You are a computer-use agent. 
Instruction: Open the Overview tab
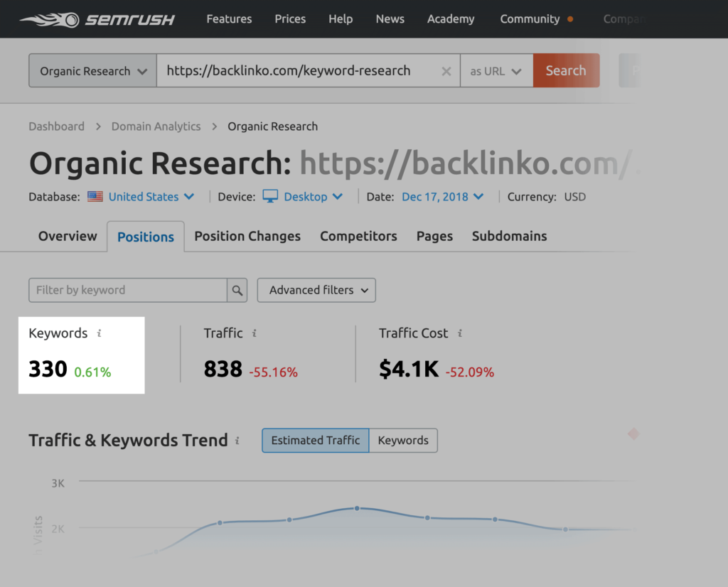[68, 236]
